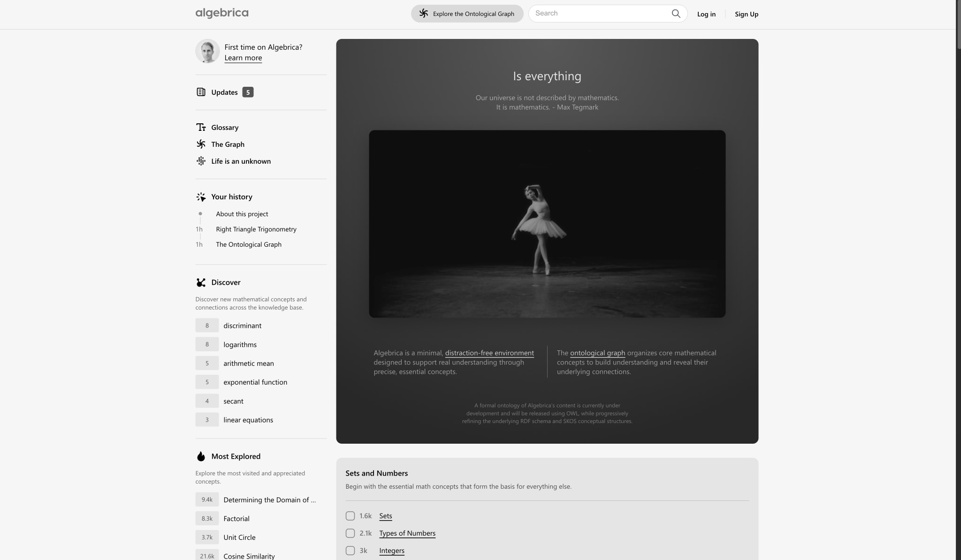Open Explore the Ontological Graph
Viewport: 961px width, 560px height.
[x=467, y=14]
